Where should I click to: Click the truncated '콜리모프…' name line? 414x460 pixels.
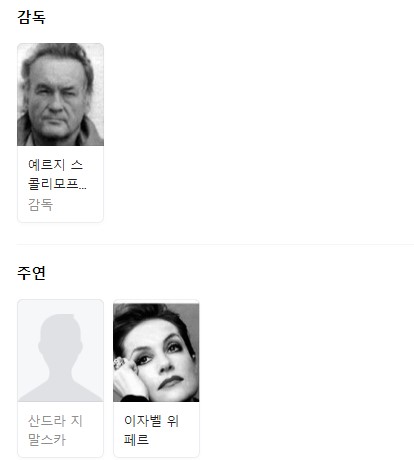point(57,184)
